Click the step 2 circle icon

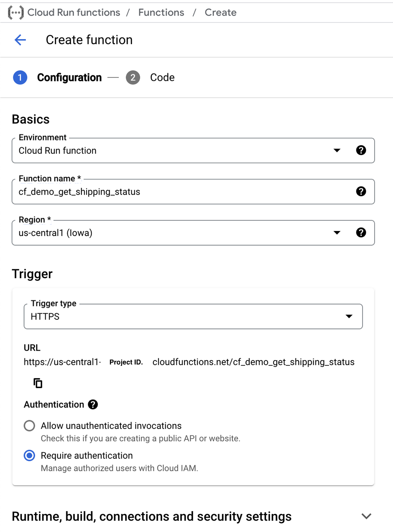coord(133,78)
